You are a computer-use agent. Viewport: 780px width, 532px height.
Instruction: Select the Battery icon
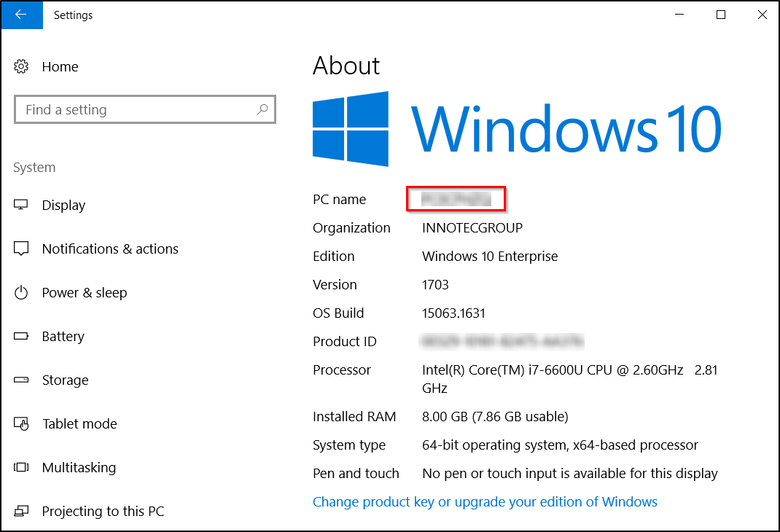click(x=21, y=336)
